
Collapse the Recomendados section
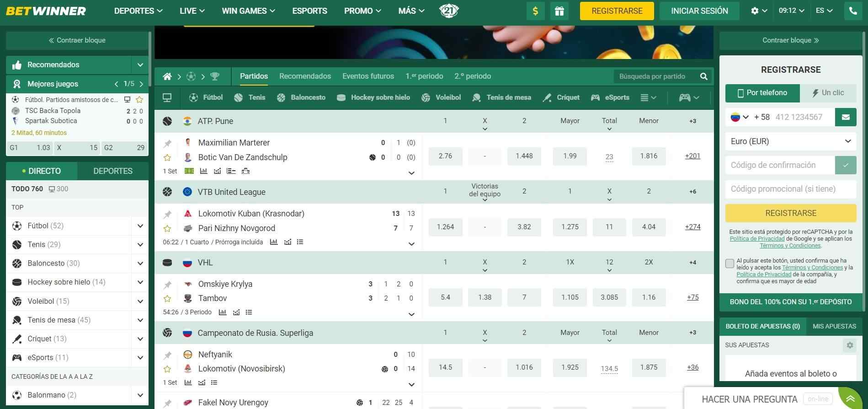(140, 65)
